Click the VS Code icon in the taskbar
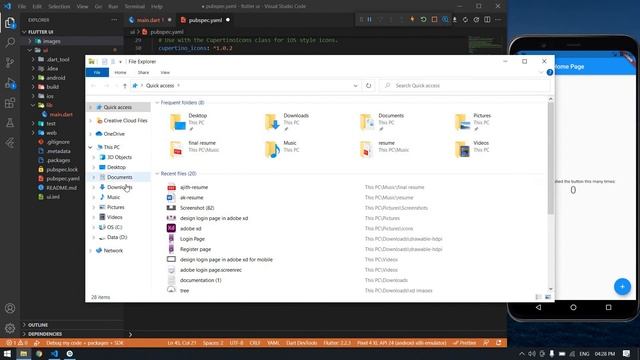This screenshot has height=360, width=640. pyautogui.click(x=55, y=353)
